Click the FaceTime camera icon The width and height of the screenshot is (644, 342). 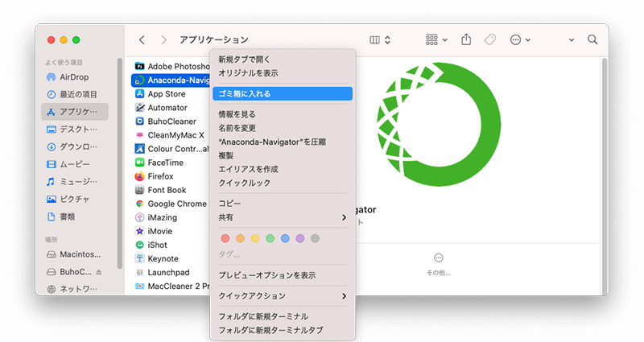click(139, 163)
